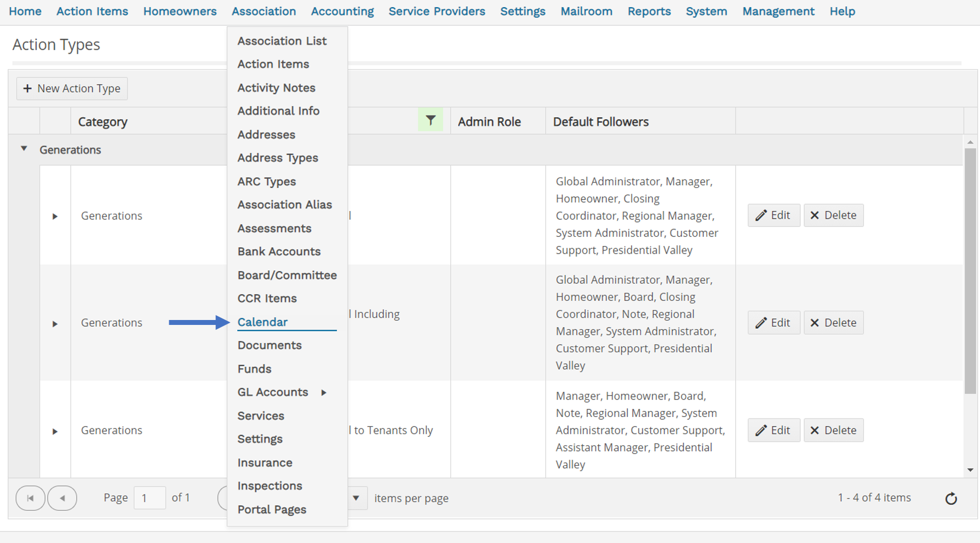
Task: Collapse the Generations group header
Action: pos(24,149)
